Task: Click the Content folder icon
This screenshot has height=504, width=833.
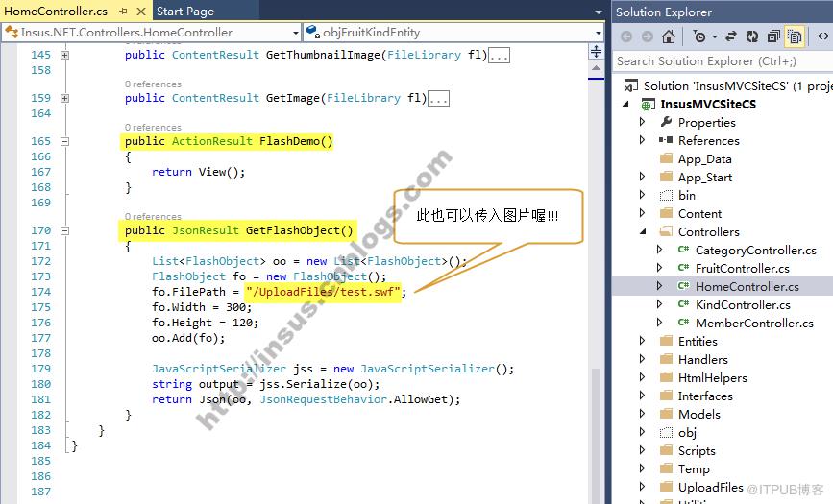Action: pos(666,213)
